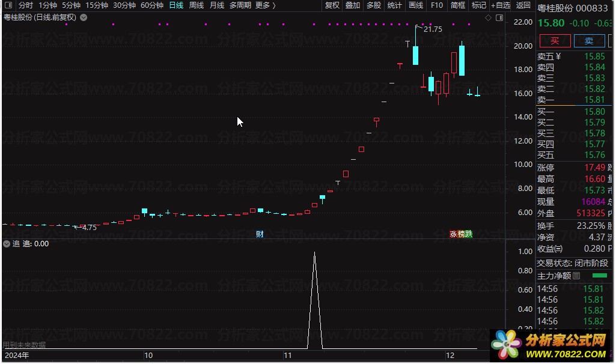The height and width of the screenshot is (364, 616).
Task: Click the 追: 0.00 indicator label
Action: click(x=35, y=244)
